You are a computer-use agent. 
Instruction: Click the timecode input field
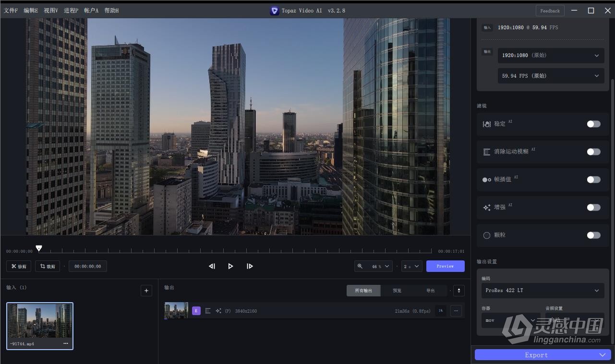(88, 266)
